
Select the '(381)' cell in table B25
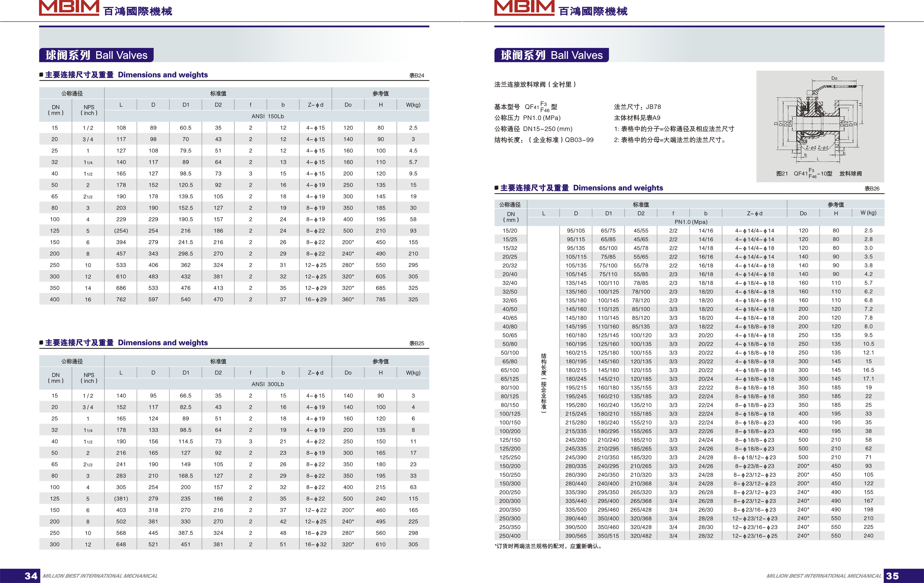pyautogui.click(x=121, y=499)
